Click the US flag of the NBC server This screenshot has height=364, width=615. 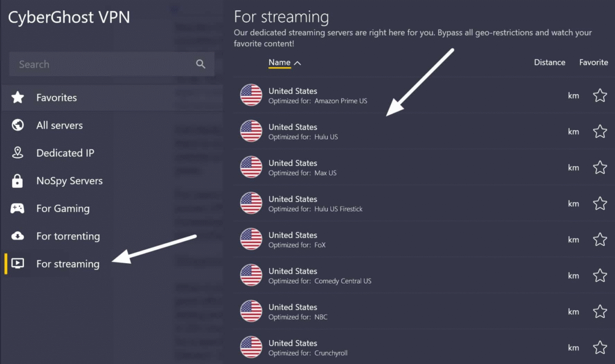pos(251,311)
